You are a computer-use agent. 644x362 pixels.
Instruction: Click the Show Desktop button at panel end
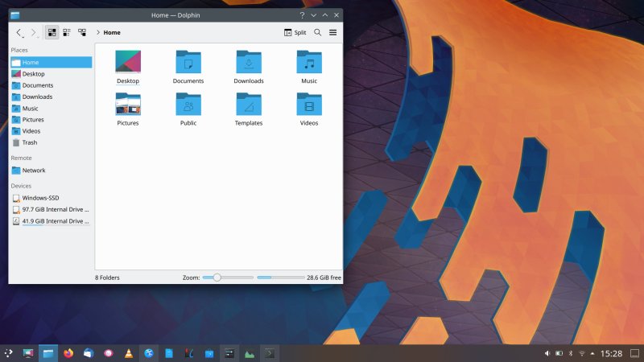(634, 353)
